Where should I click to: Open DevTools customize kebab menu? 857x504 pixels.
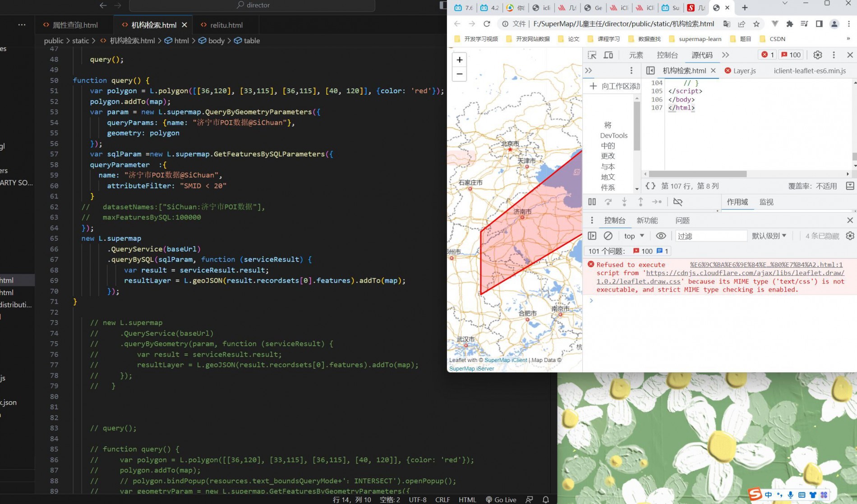[x=834, y=55]
